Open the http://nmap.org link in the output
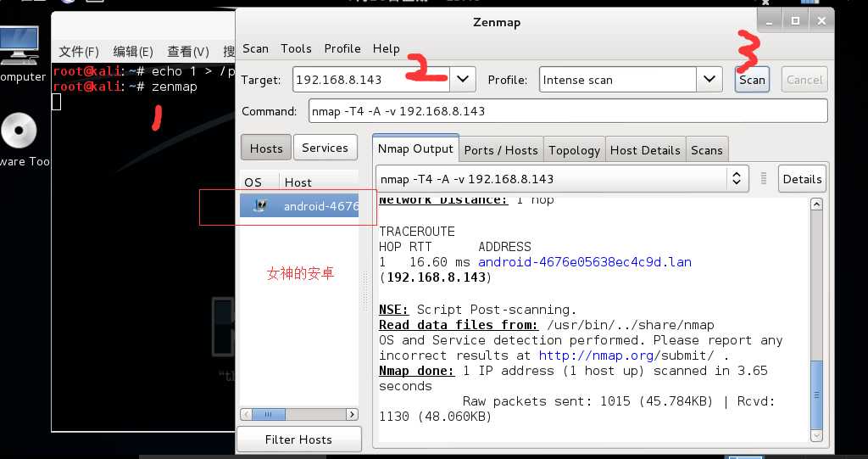Image resolution: width=868 pixels, height=459 pixels. 596,355
